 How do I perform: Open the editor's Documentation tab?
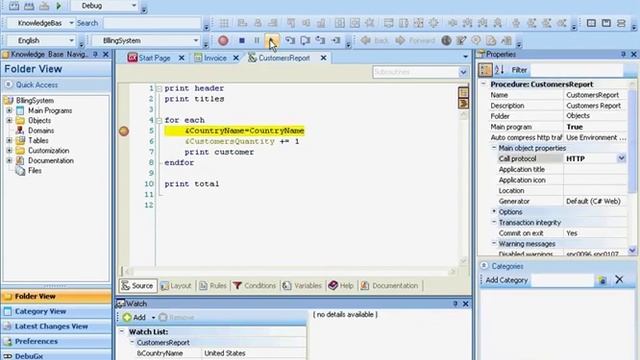click(389, 286)
